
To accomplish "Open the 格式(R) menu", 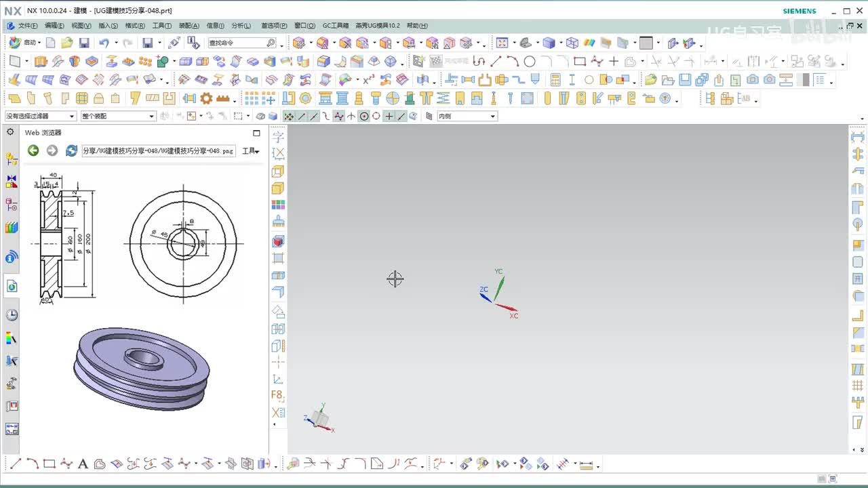I will tap(135, 26).
